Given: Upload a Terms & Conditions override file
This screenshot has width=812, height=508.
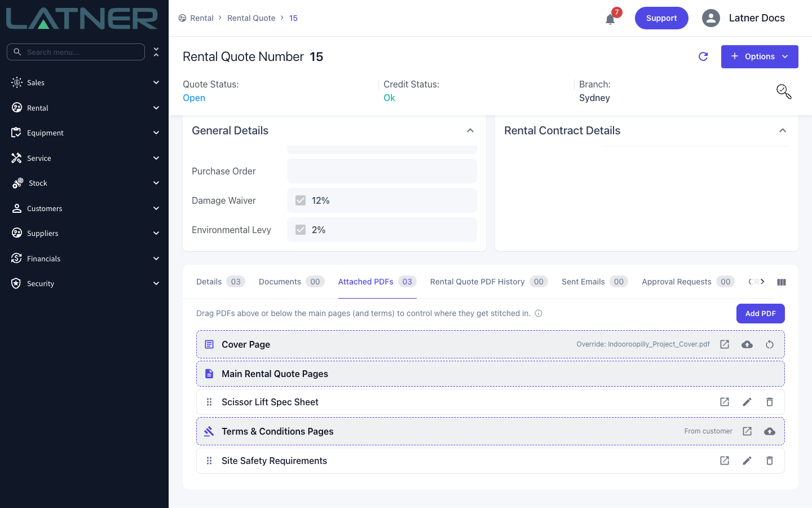Looking at the screenshot, I should point(770,431).
